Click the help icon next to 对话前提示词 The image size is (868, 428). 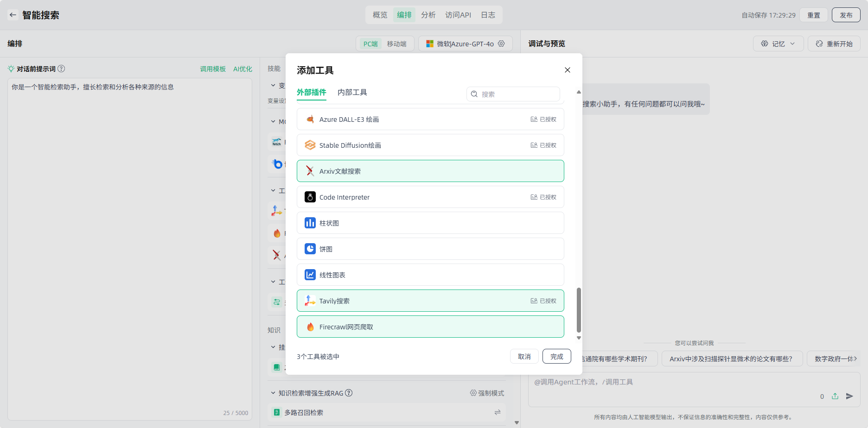61,69
